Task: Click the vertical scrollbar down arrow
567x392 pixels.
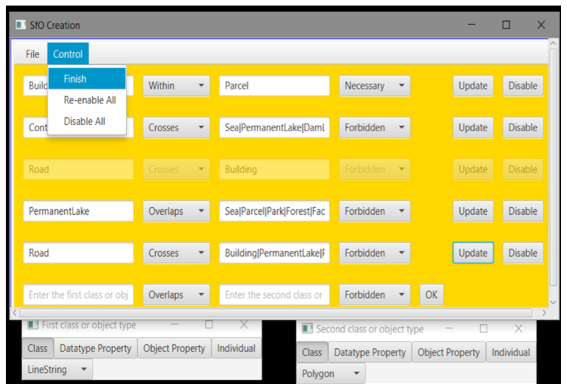Action: click(x=553, y=302)
